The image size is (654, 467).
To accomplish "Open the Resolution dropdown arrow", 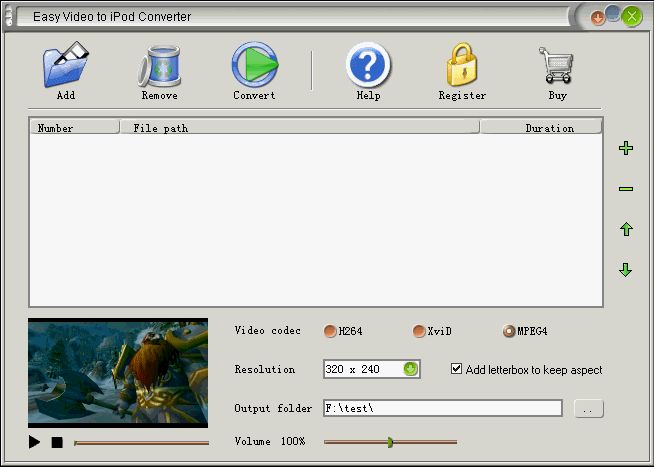I will pyautogui.click(x=410, y=369).
